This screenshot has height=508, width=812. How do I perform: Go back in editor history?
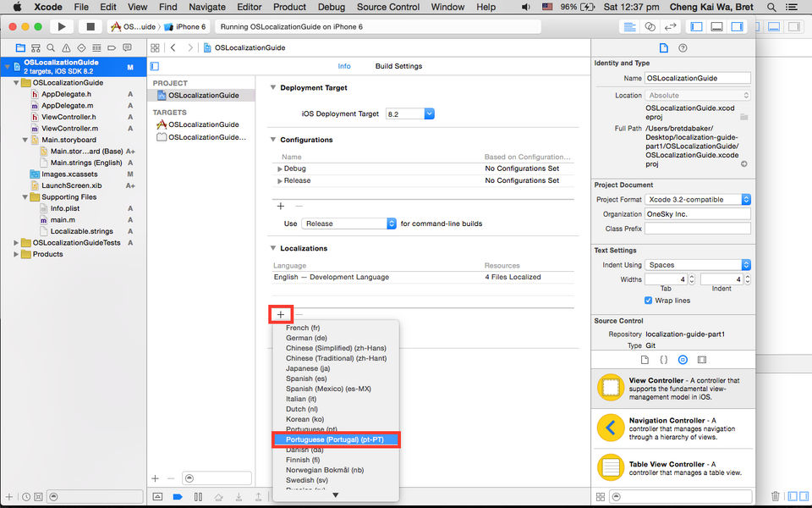pos(173,47)
